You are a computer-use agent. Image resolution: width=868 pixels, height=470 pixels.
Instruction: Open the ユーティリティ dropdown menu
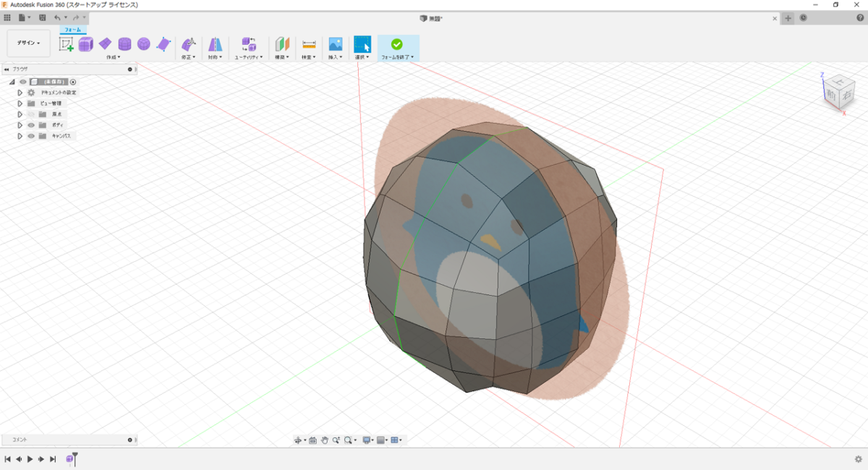point(249,56)
